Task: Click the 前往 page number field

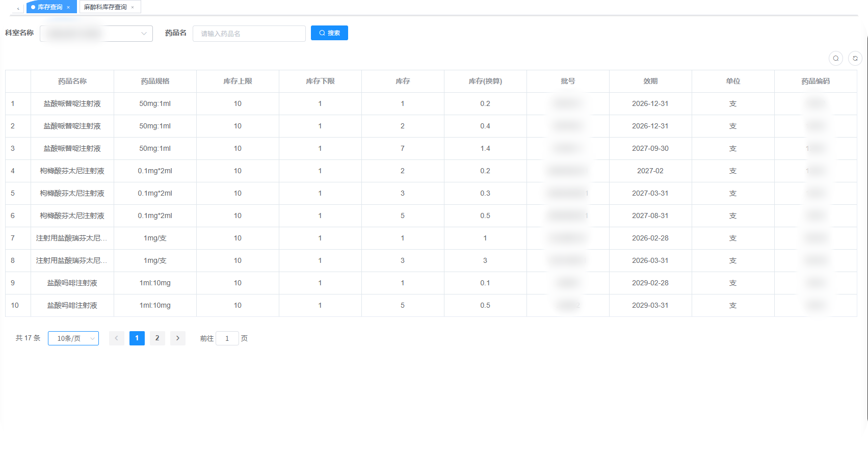Action: (x=227, y=338)
